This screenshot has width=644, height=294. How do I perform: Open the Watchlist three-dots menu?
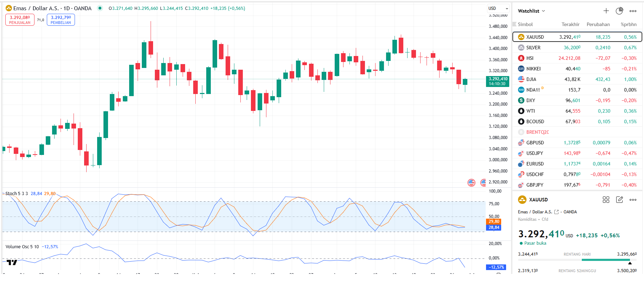tap(633, 11)
